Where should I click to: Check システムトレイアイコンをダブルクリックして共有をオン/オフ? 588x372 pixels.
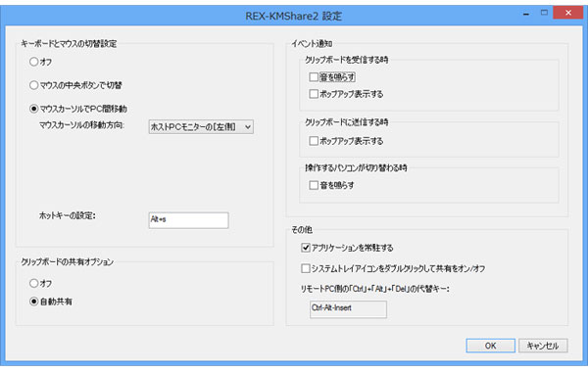(306, 268)
